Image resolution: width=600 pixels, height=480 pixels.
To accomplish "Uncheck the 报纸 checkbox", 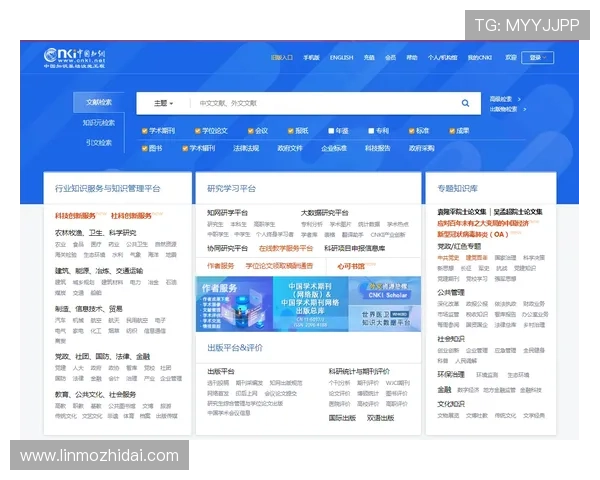I will [x=291, y=131].
